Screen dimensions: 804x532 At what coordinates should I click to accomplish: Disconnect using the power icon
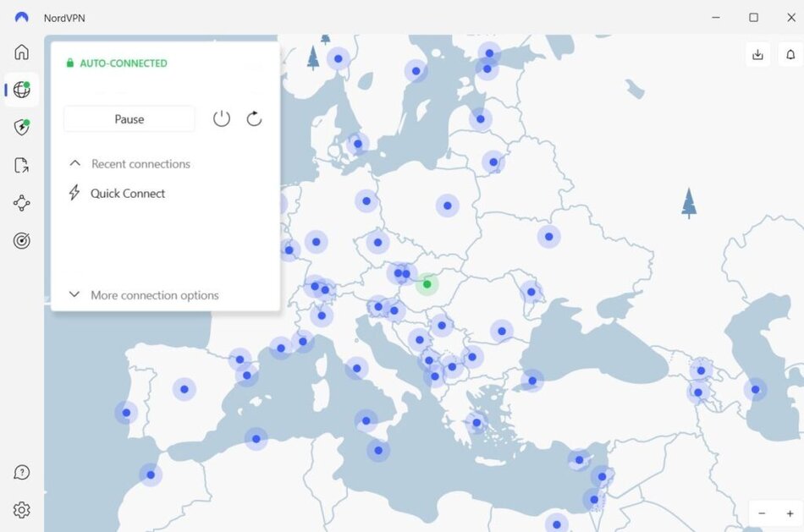(x=222, y=119)
